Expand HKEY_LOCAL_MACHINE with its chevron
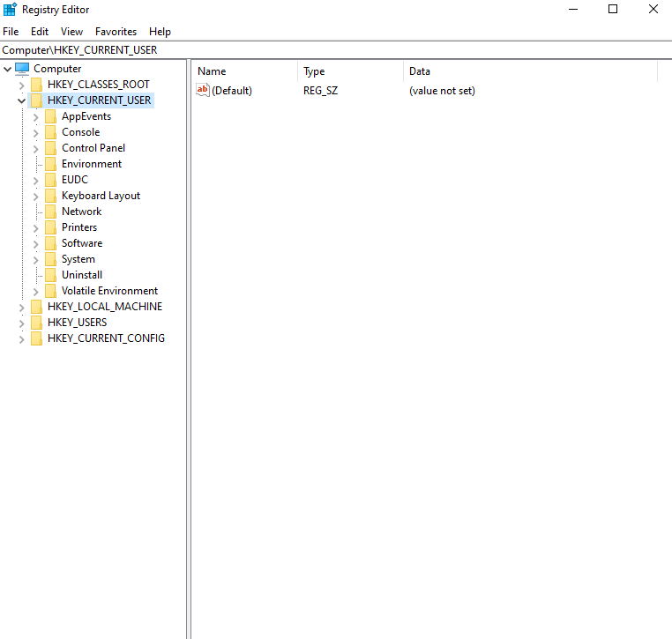Viewport: 672px width, 639px height. point(21,307)
